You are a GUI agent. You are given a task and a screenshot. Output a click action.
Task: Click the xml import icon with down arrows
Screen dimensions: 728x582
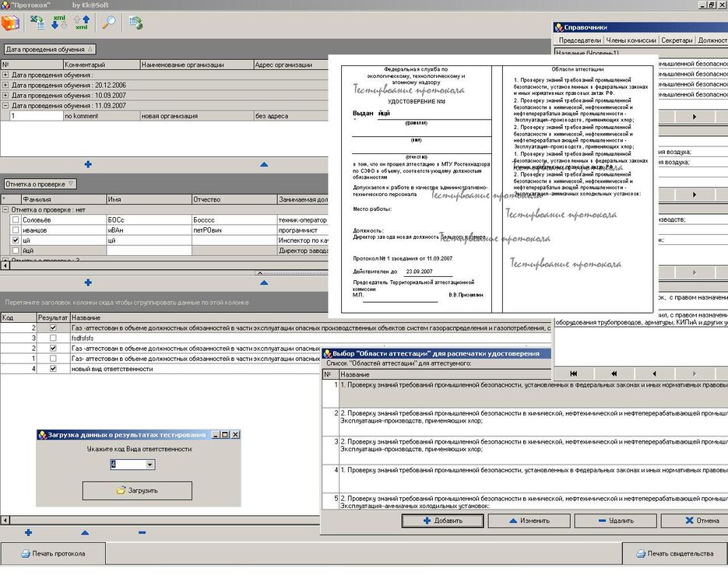click(x=59, y=22)
